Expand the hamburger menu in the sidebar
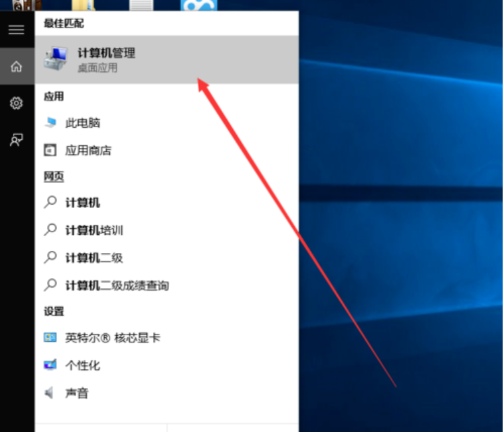 [x=16, y=30]
